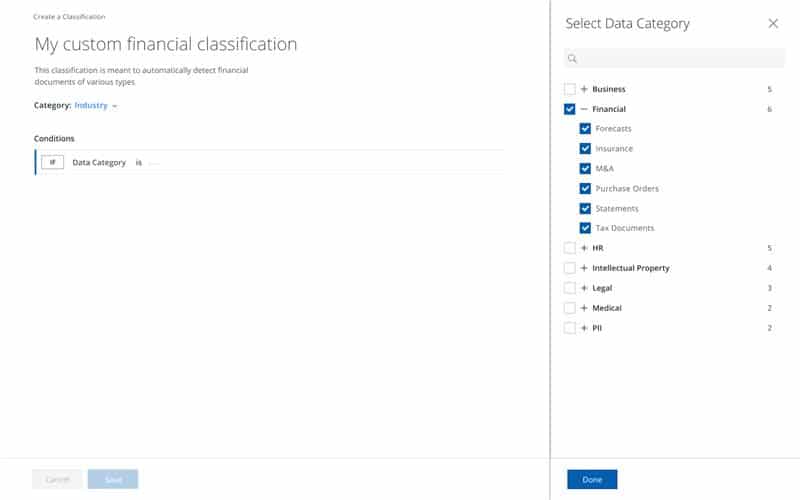Click the Done button

(592, 480)
